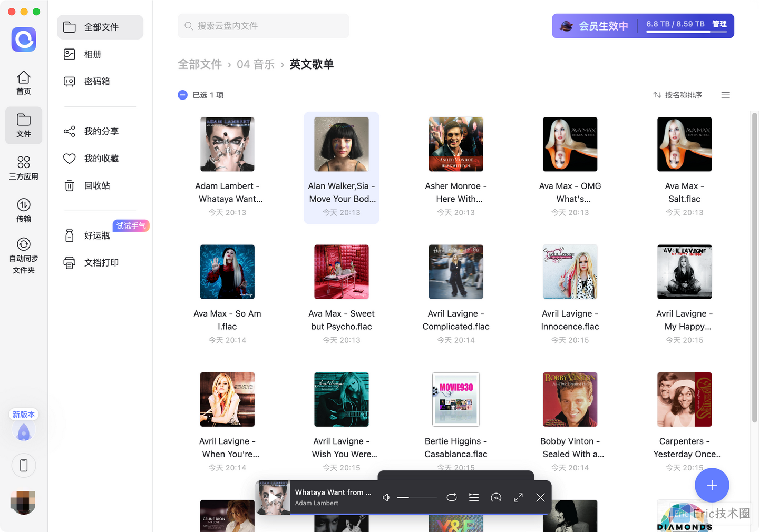Click the cloud drive search field
This screenshot has width=759, height=532.
263,26
